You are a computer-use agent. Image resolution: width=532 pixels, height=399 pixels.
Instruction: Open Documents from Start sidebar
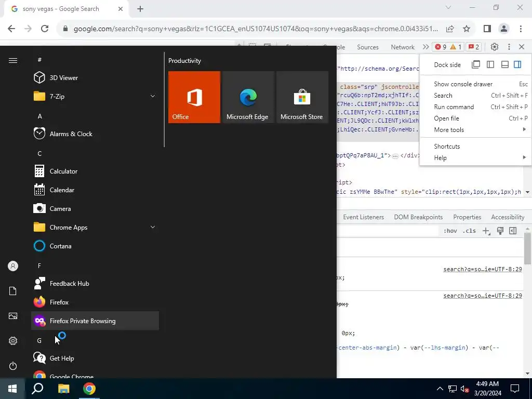[13, 291]
